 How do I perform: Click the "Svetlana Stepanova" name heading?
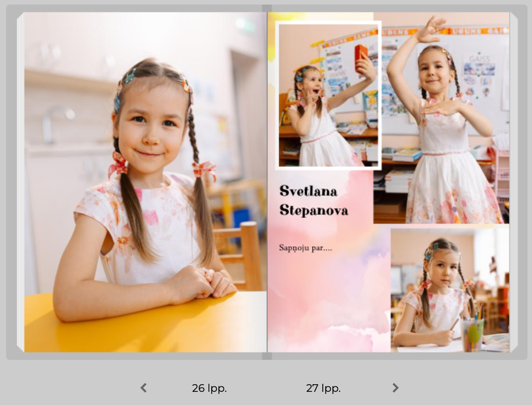(x=314, y=201)
